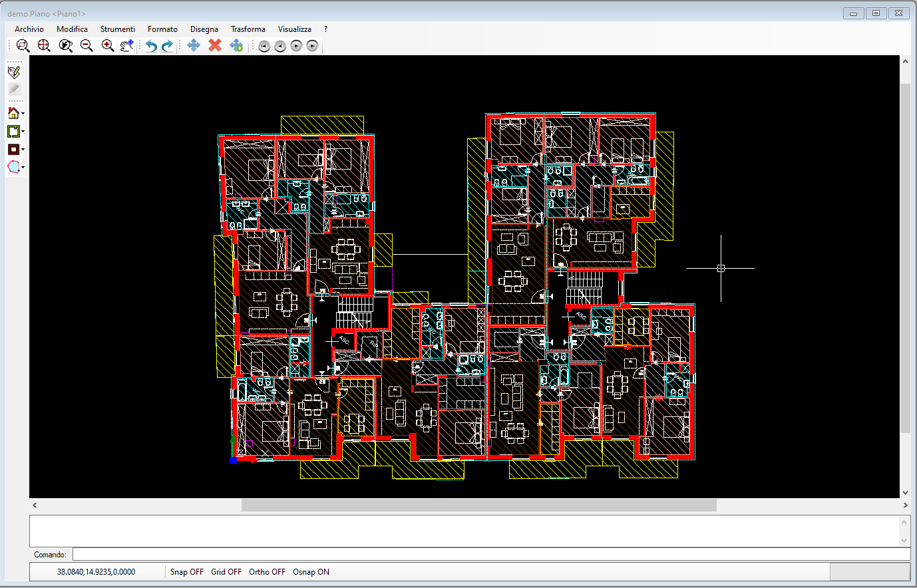917x588 pixels.
Task: Click the zoom in magnifier
Action: point(108,45)
